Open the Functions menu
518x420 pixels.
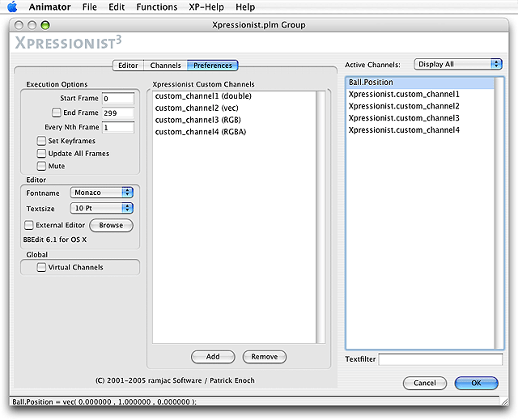coord(156,7)
